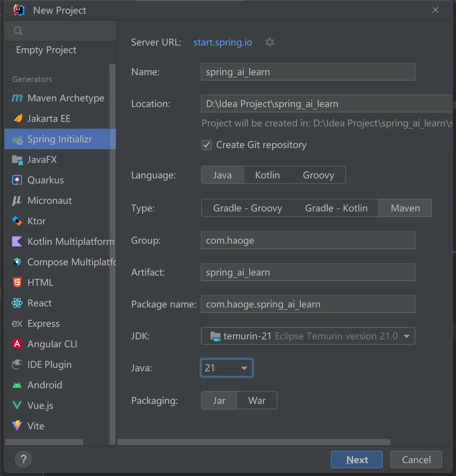Click the IntelliJ IDEA logo icon

pos(19,10)
